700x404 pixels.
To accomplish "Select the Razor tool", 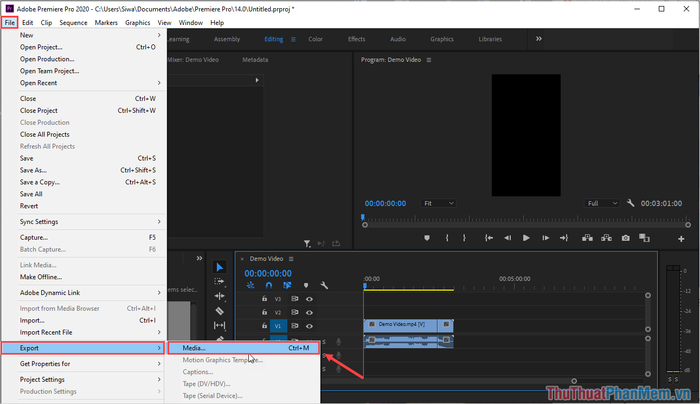I will point(219,311).
